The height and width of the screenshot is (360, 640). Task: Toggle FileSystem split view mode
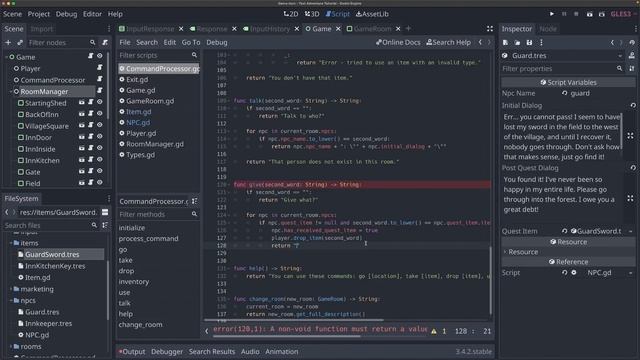pyautogui.click(x=105, y=212)
